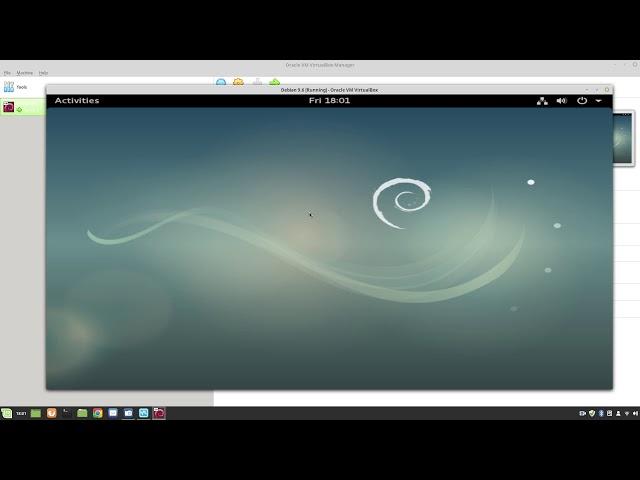Image resolution: width=640 pixels, height=480 pixels.
Task: Click the user account tray icon
Action: [618, 413]
